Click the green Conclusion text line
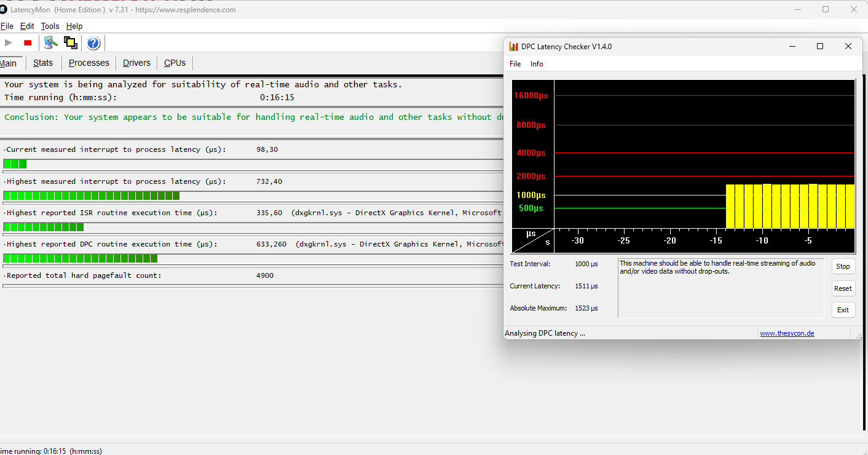This screenshot has width=868, height=455. (x=254, y=117)
